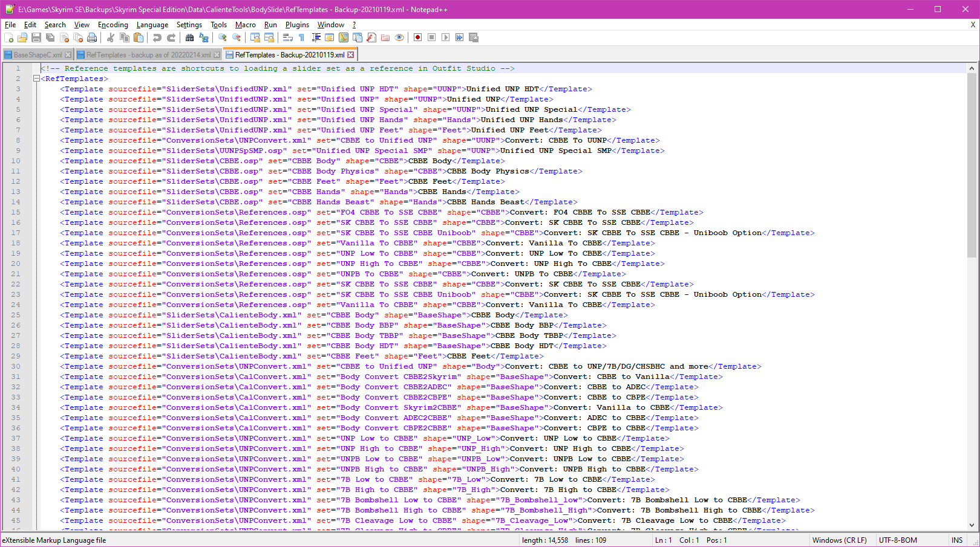Zoom out with the magnifier minus icon
Screen dimensions: 980x547
point(237,37)
